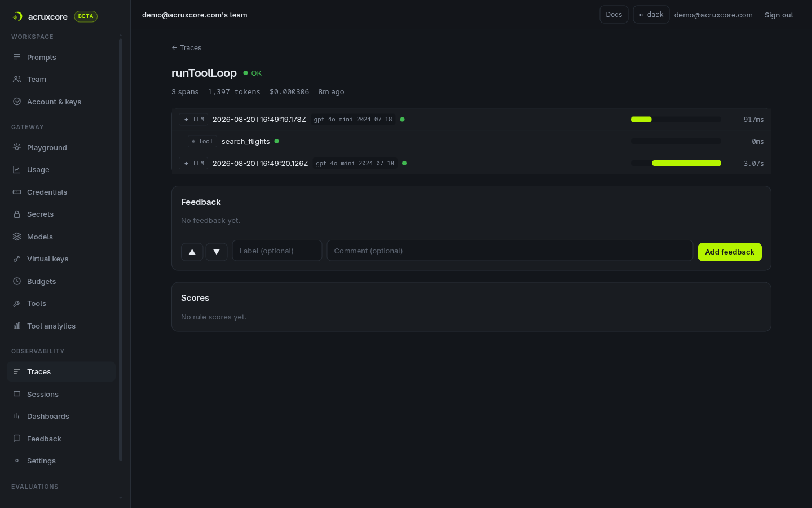Open the Docs button
The width and height of the screenshot is (812, 508).
[x=614, y=15]
